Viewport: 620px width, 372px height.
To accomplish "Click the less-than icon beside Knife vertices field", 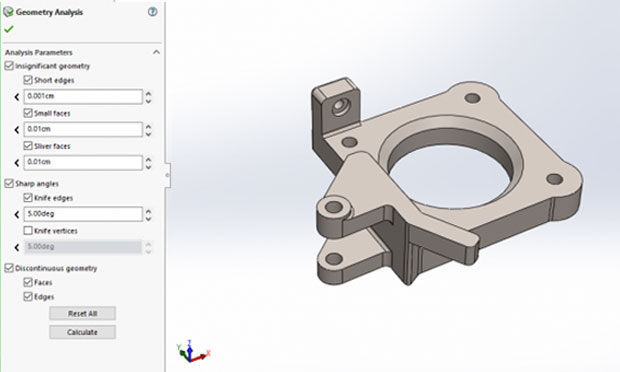I will (x=17, y=247).
